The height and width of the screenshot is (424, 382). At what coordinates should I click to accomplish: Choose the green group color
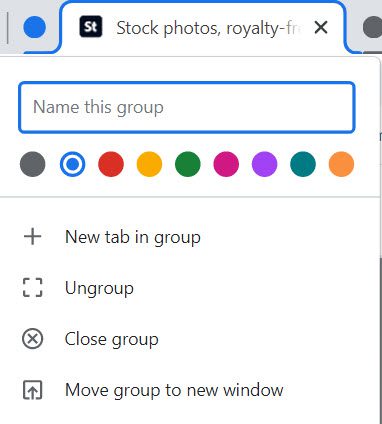[x=188, y=164]
